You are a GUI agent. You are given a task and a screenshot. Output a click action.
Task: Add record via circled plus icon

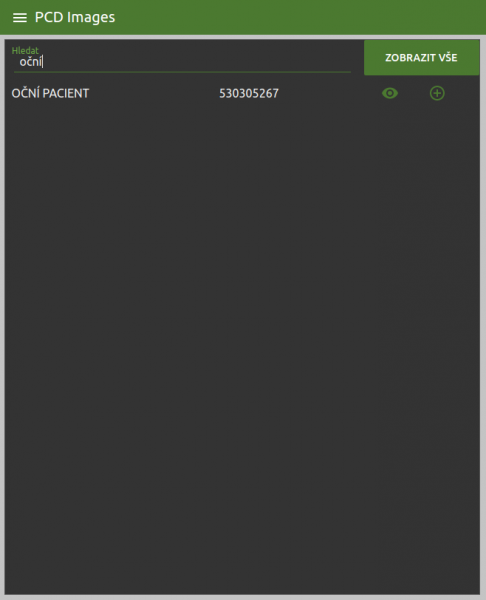pyautogui.click(x=437, y=93)
